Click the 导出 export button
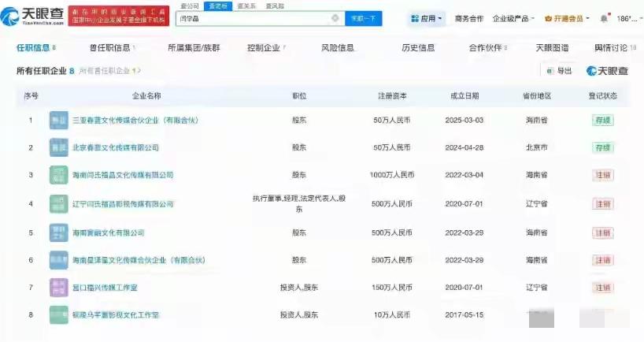 560,71
